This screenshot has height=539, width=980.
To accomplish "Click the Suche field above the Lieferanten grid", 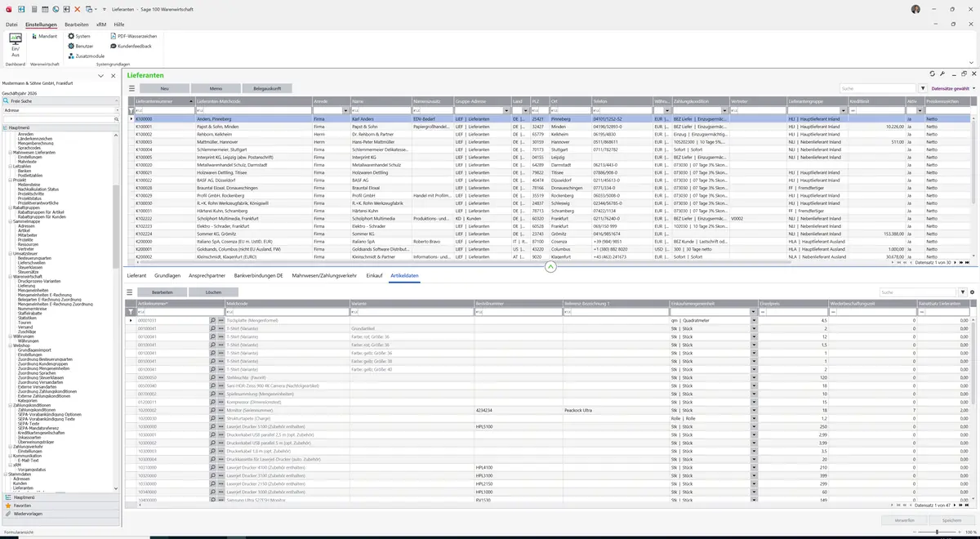I will tap(878, 88).
